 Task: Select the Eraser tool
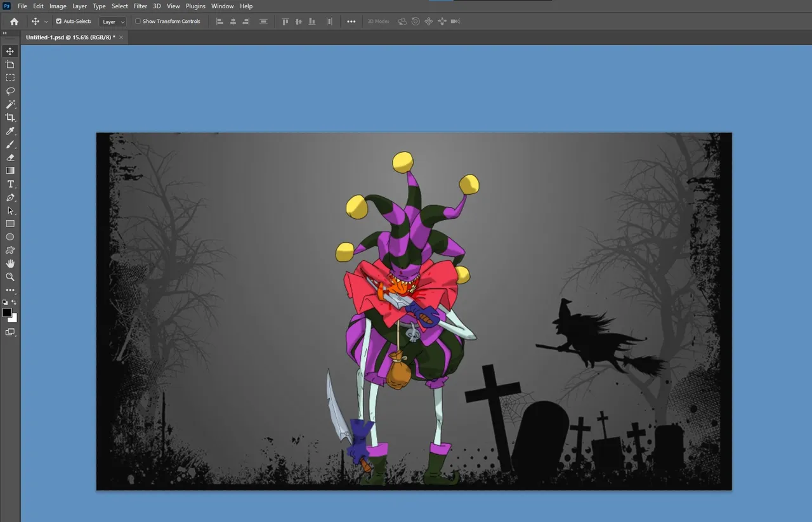pos(10,157)
